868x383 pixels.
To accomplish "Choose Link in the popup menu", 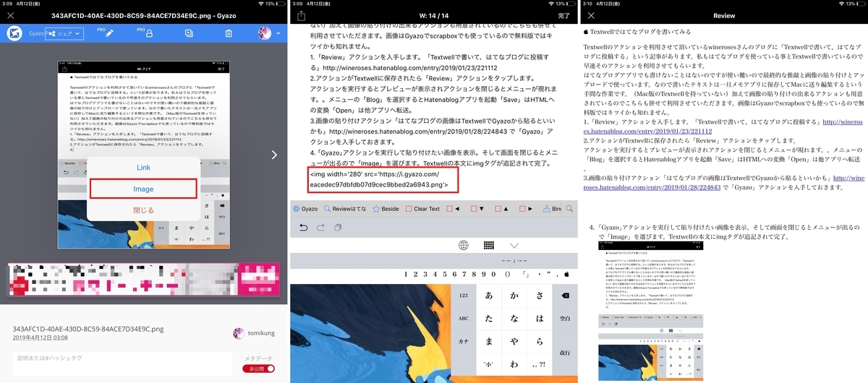I will point(143,168).
